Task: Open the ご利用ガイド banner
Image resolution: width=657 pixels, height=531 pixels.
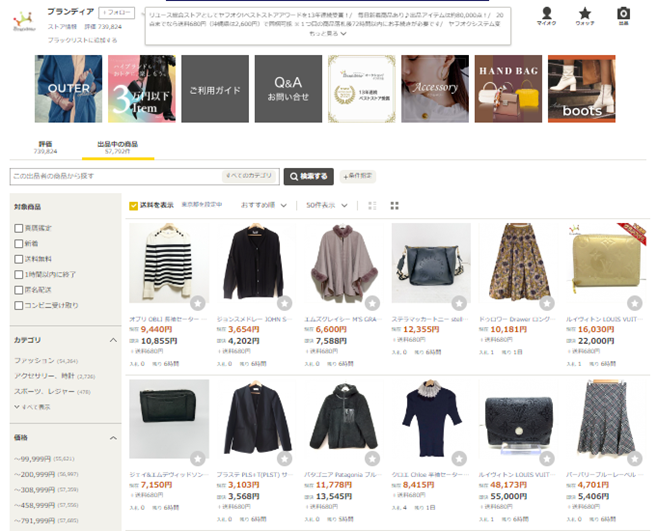Action: [215, 89]
